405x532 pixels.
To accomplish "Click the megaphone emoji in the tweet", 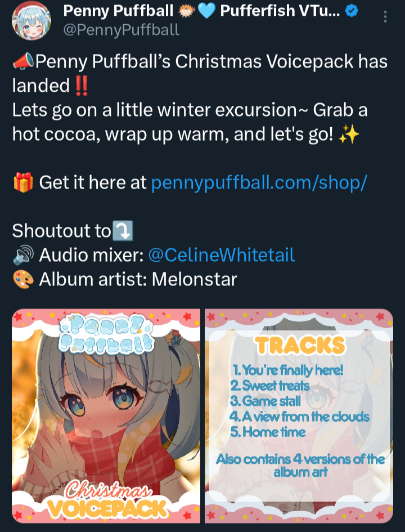I will click(24, 61).
